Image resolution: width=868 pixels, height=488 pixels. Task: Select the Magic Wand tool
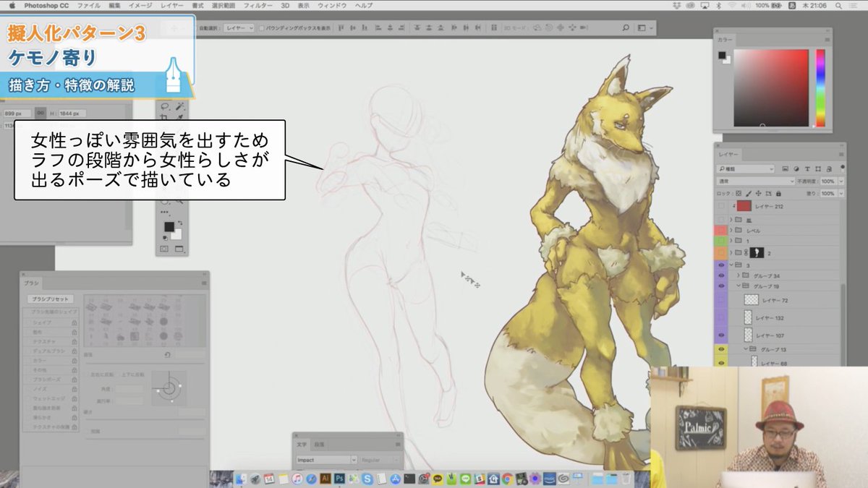[x=180, y=106]
